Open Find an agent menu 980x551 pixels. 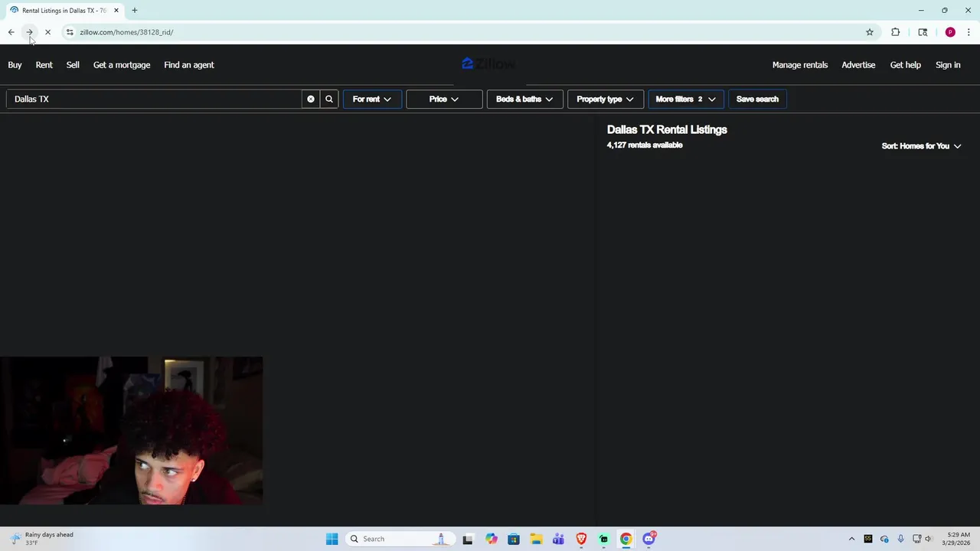click(x=189, y=65)
